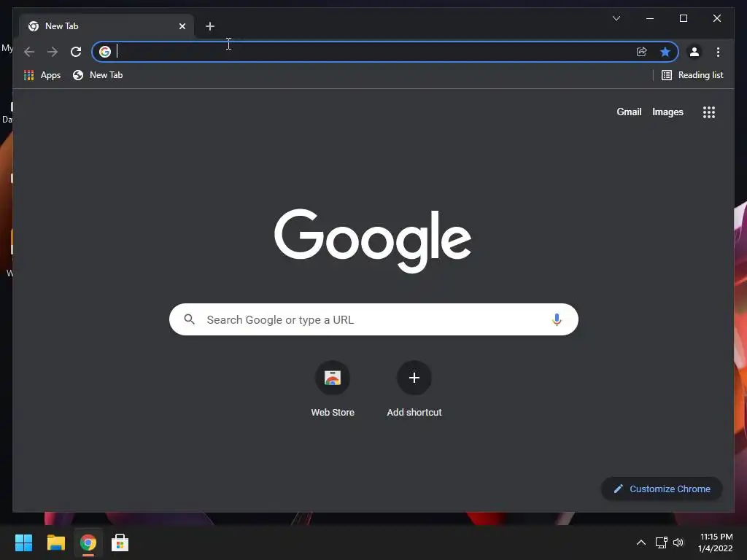747x560 pixels.
Task: Open Microsoft Store from taskbar
Action: coord(120,542)
